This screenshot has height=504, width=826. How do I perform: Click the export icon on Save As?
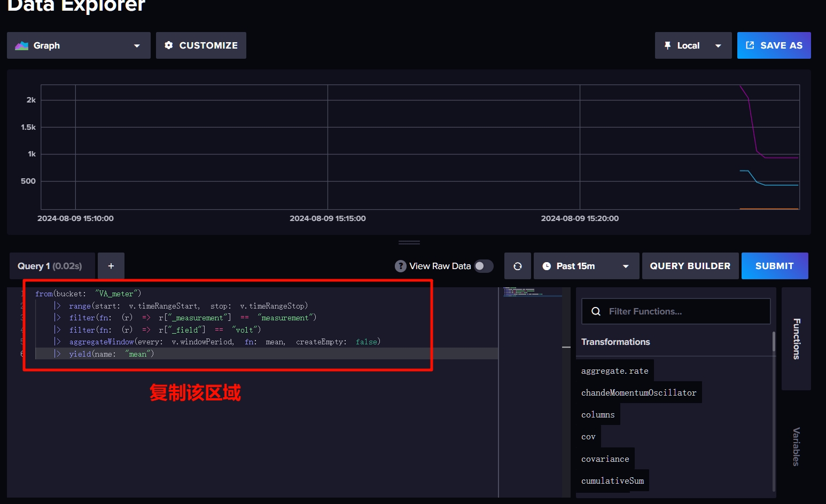(750, 45)
